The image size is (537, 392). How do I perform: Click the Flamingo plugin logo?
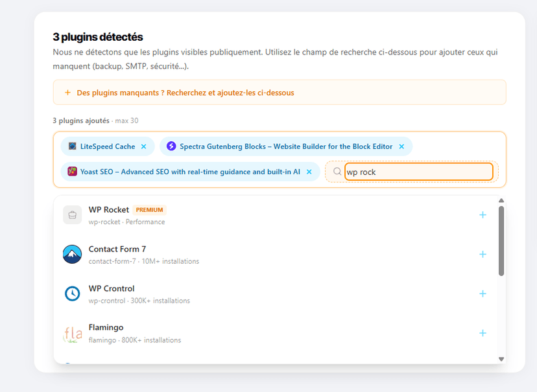[73, 333]
